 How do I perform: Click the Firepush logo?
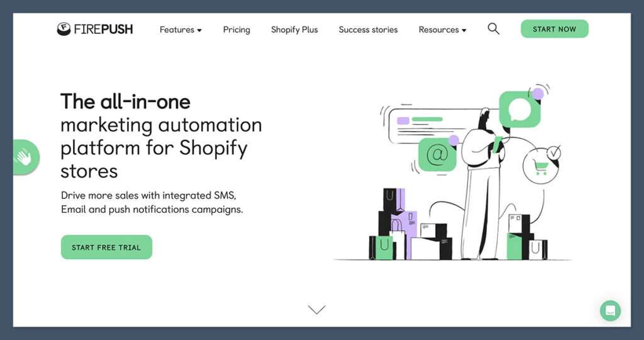tap(95, 29)
